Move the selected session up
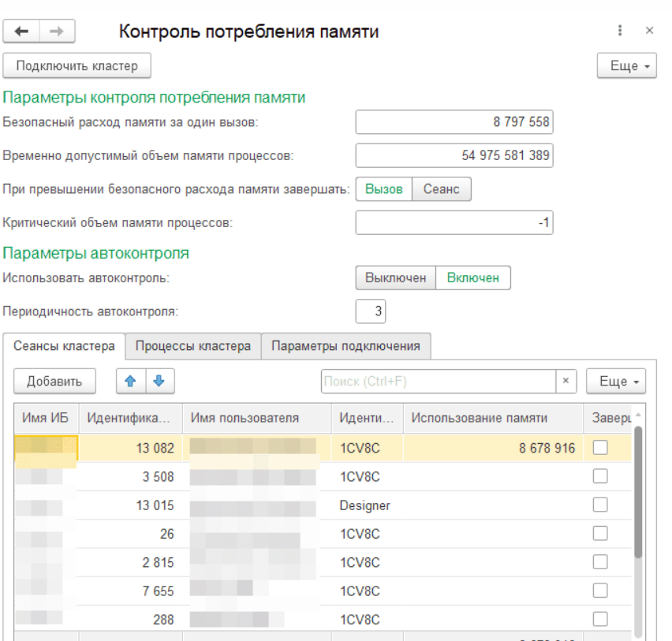Screen dimensions: 672x641 tap(131, 381)
